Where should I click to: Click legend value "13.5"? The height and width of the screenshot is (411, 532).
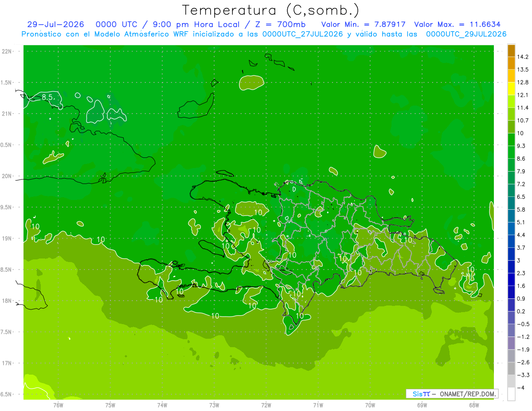(x=523, y=70)
